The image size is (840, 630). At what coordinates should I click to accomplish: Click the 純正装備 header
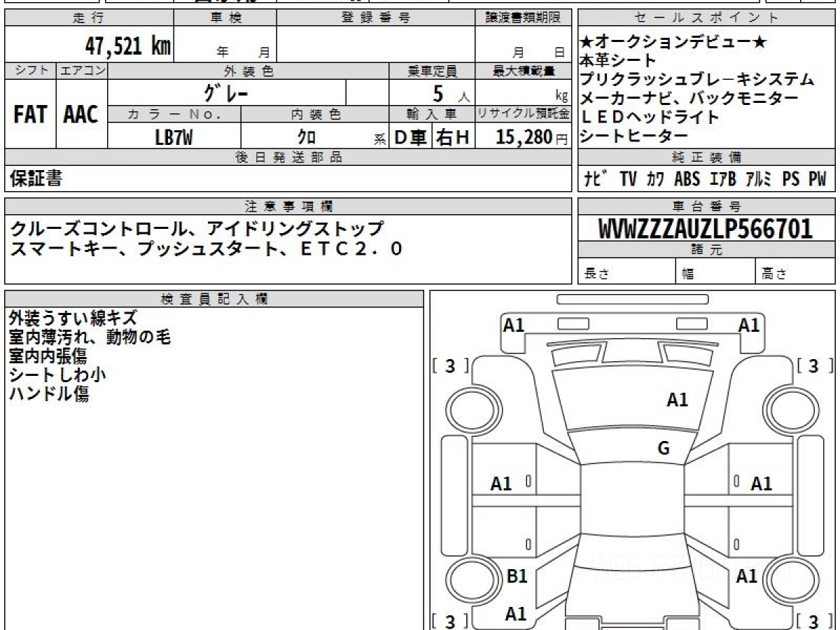(707, 157)
